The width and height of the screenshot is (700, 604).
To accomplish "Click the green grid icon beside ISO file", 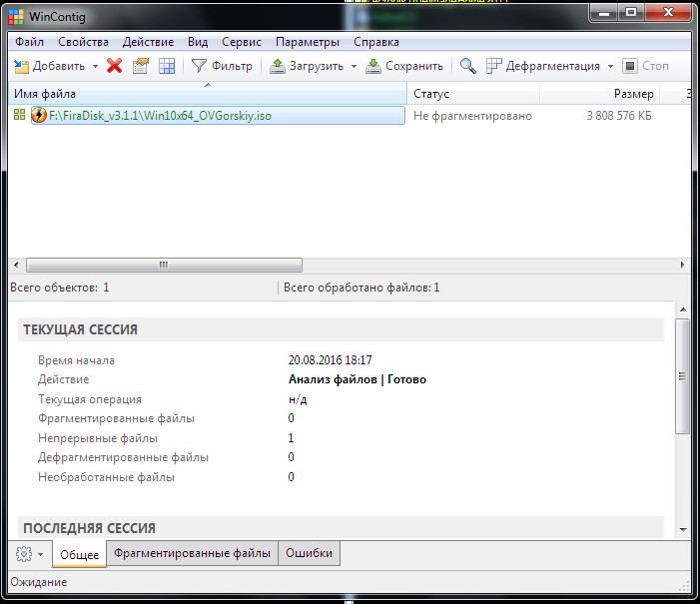I will [x=19, y=115].
